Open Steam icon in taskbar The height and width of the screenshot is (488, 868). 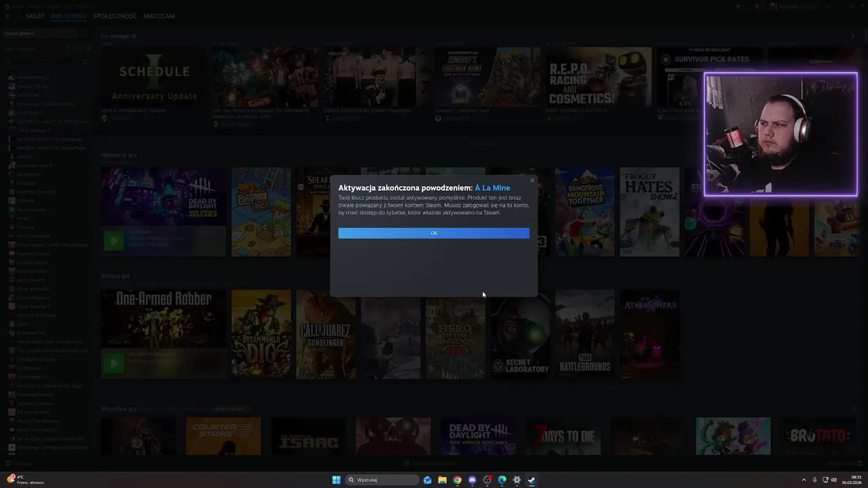(532, 480)
